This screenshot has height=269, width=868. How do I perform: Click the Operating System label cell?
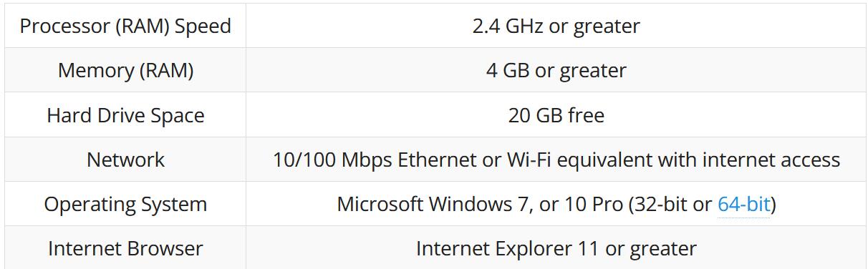125,204
